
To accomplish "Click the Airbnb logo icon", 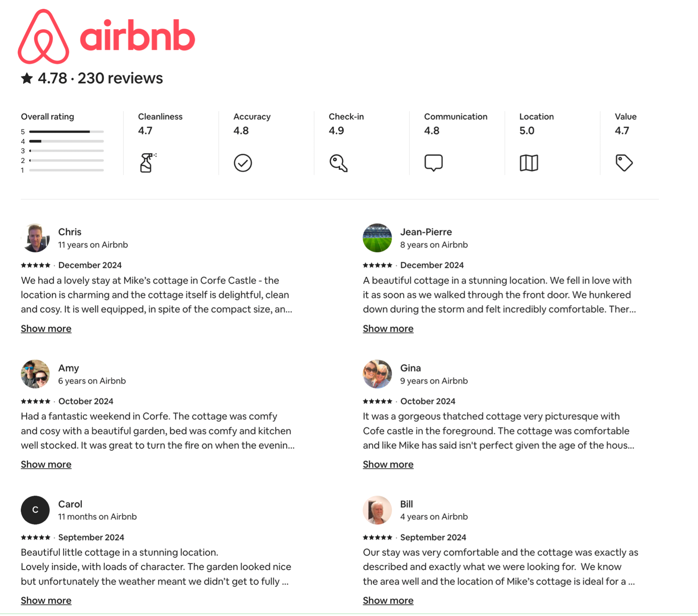I will click(43, 36).
